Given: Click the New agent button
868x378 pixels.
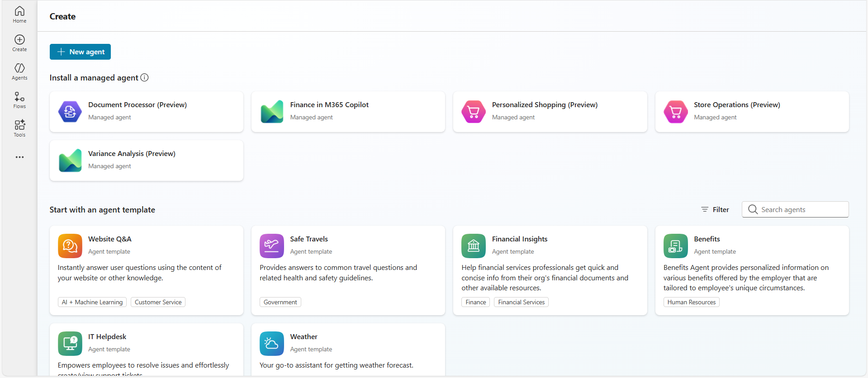Looking at the screenshot, I should 80,52.
